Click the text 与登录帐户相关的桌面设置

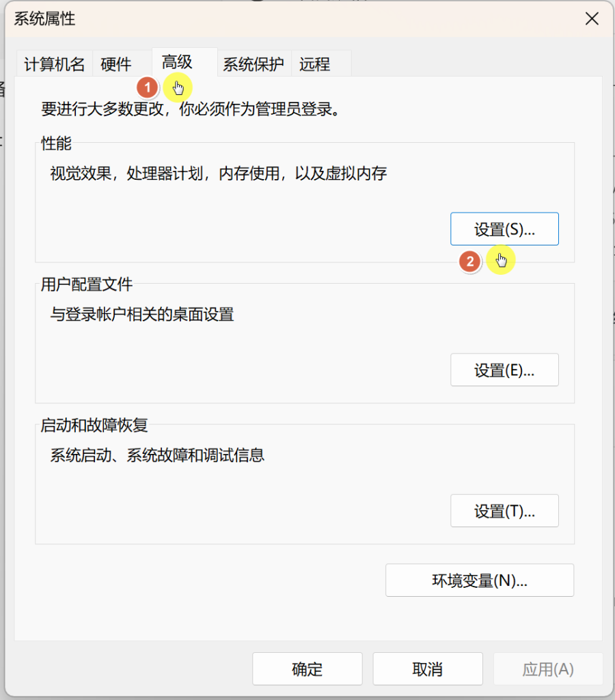[x=142, y=314]
